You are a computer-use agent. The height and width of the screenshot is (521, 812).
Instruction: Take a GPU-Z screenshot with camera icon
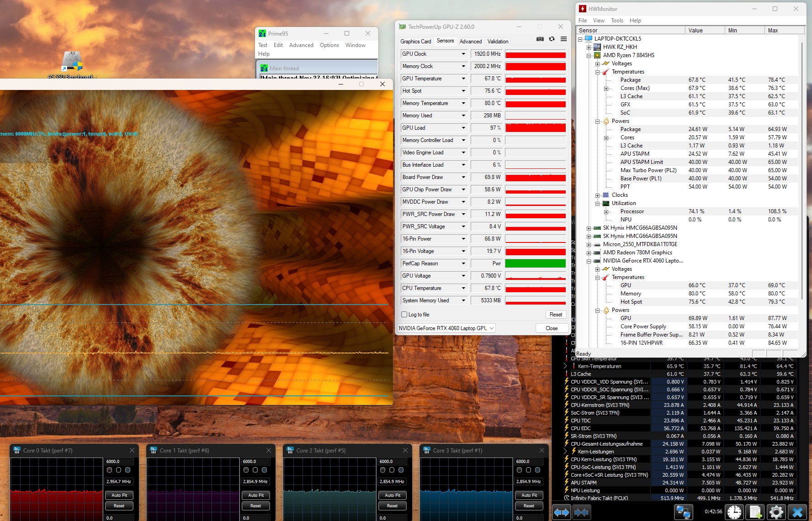tap(540, 39)
